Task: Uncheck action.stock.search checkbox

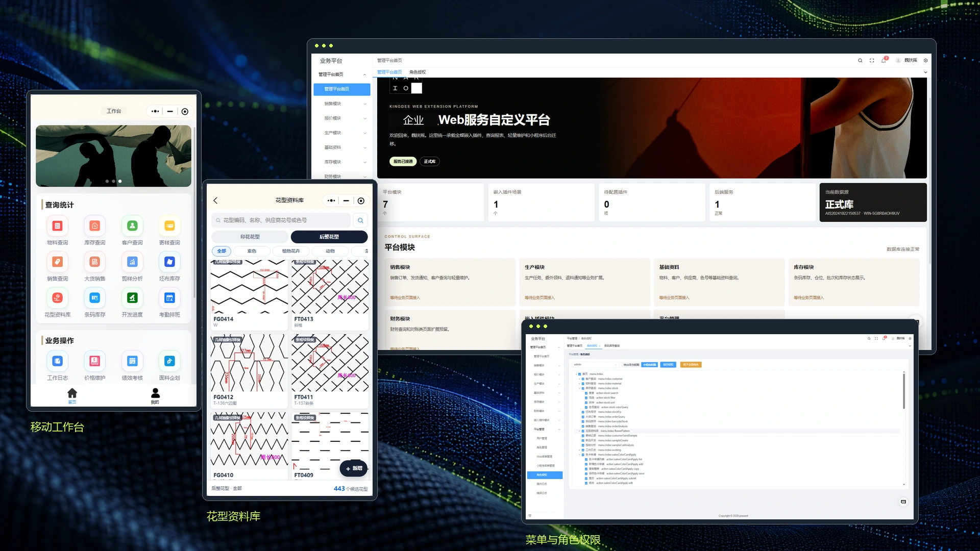Action: [x=586, y=393]
